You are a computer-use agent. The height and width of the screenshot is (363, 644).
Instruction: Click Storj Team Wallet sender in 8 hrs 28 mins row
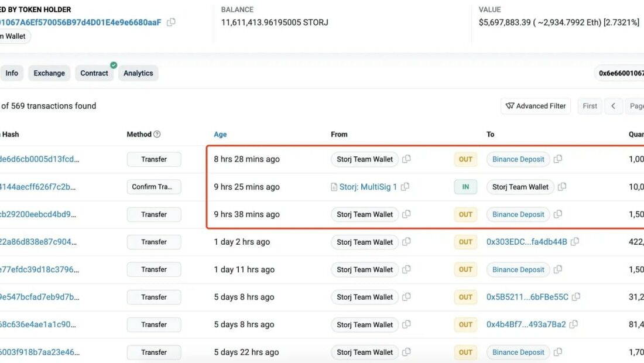coord(365,159)
